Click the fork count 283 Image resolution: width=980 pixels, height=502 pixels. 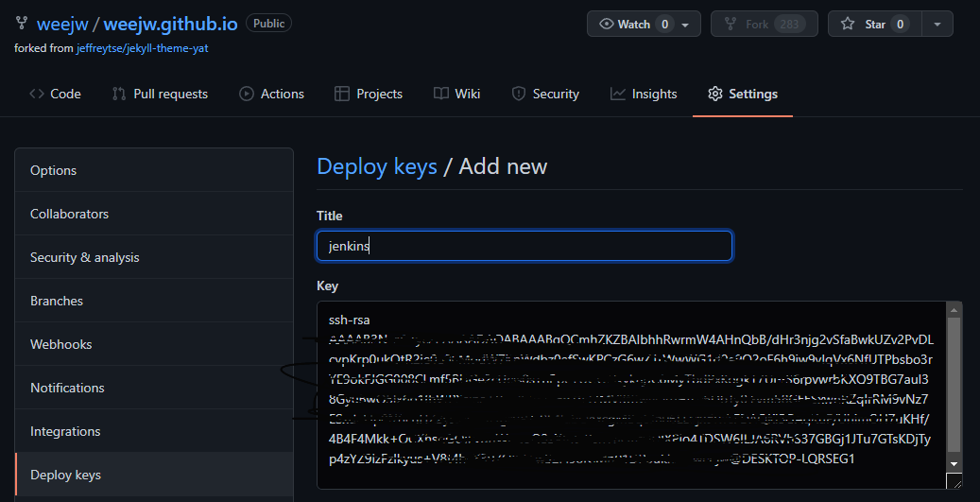click(x=789, y=25)
